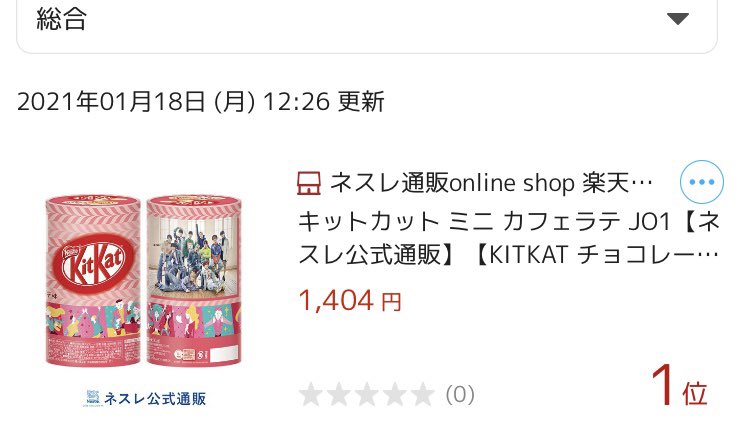Click the first gray rating star

[x=310, y=395]
